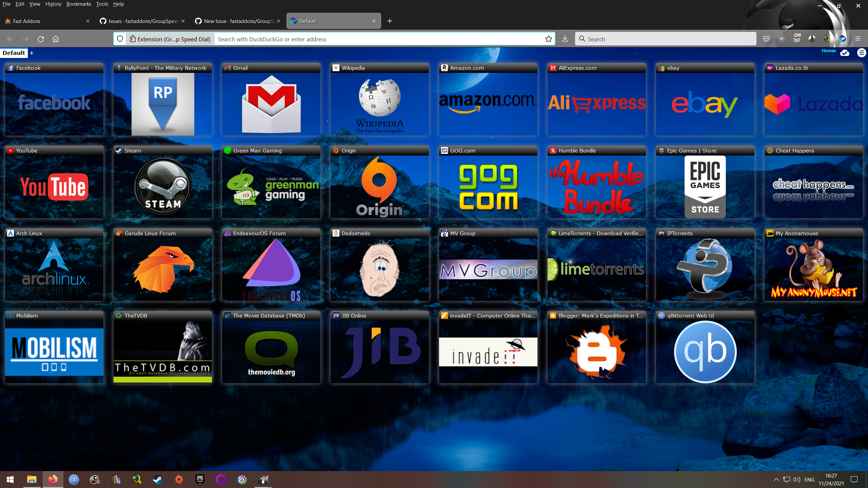Bookmark this page with the star icon
The image size is (868, 488).
(x=548, y=39)
